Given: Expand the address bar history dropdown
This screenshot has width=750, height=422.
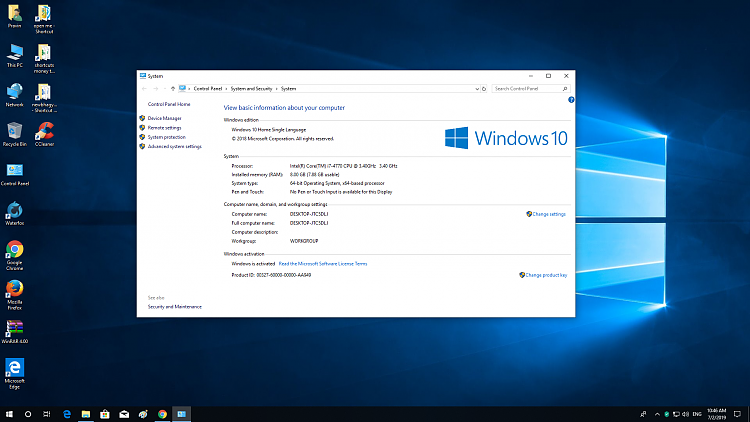Looking at the screenshot, I should [x=477, y=89].
